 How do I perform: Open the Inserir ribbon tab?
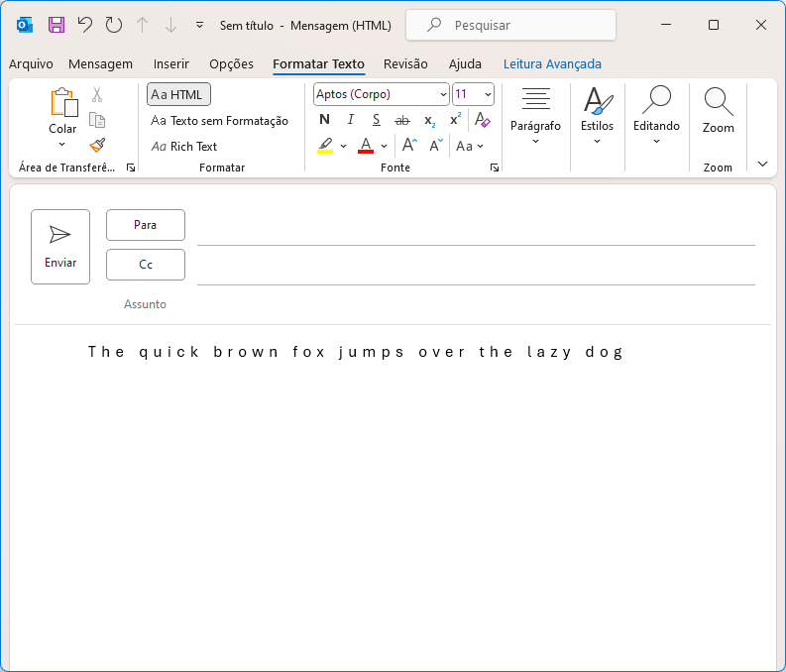[170, 64]
